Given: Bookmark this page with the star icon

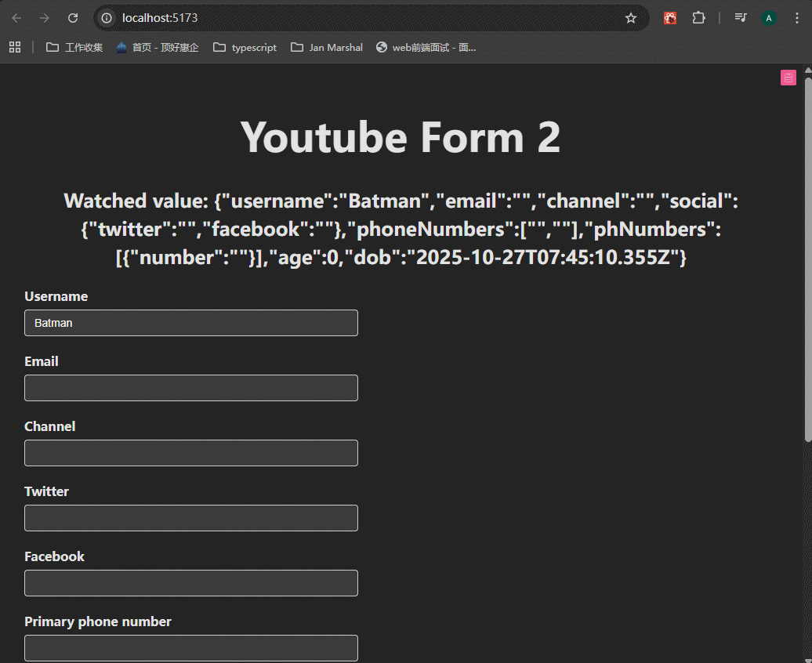Looking at the screenshot, I should point(631,18).
